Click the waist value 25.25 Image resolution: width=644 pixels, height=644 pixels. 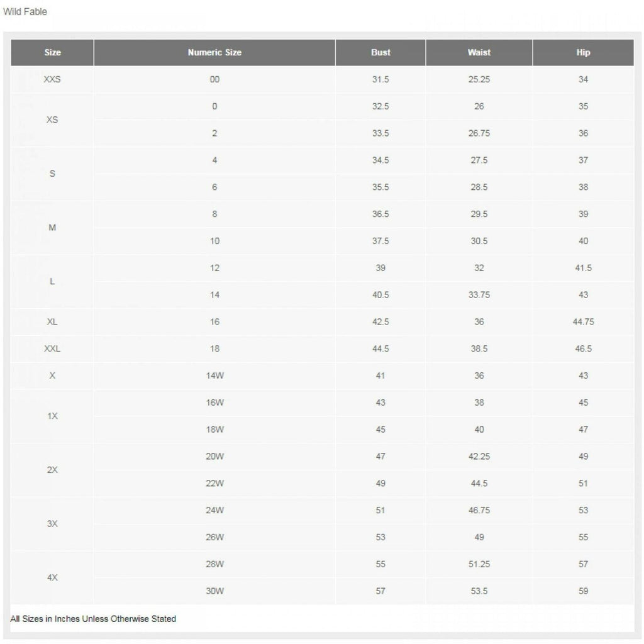479,80
